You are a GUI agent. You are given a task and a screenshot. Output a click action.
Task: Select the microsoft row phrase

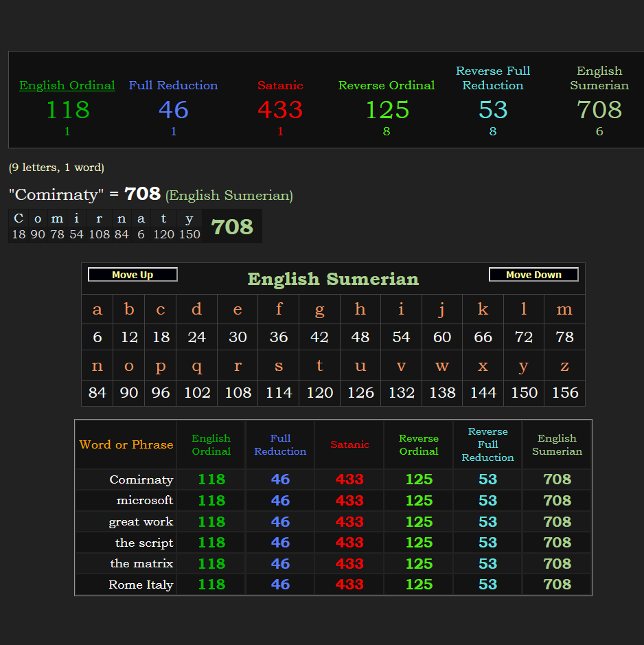[x=145, y=500]
